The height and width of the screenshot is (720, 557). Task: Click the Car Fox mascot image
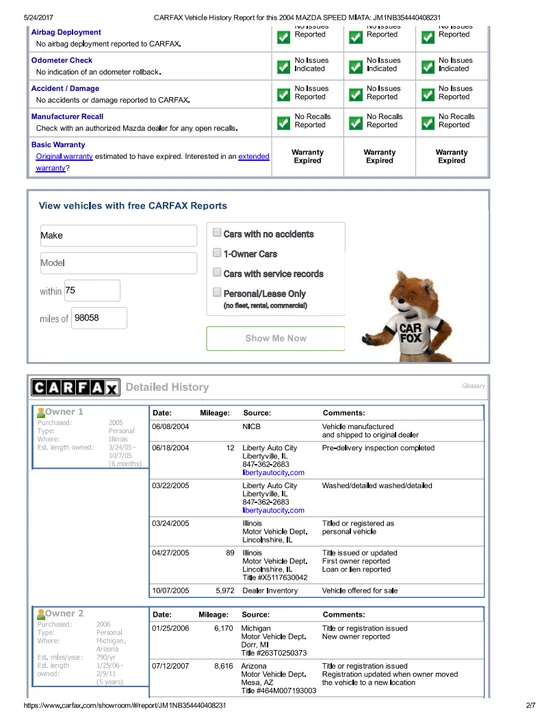click(x=407, y=316)
